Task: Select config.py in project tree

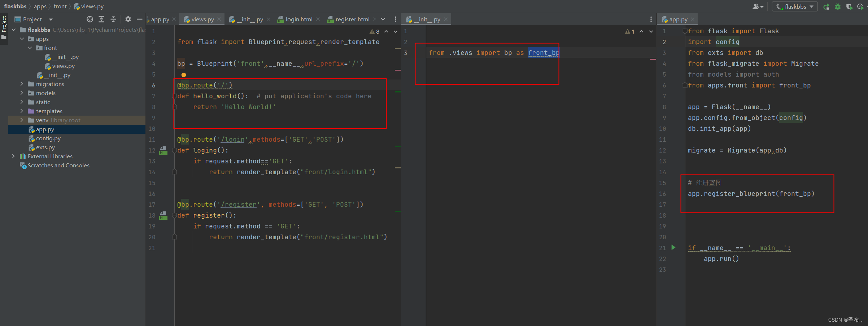Action: coord(45,138)
